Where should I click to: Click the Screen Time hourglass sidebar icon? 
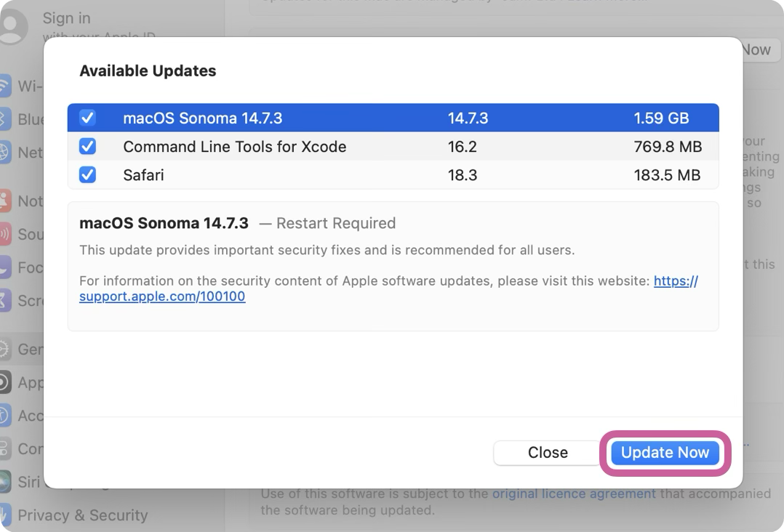(4, 300)
